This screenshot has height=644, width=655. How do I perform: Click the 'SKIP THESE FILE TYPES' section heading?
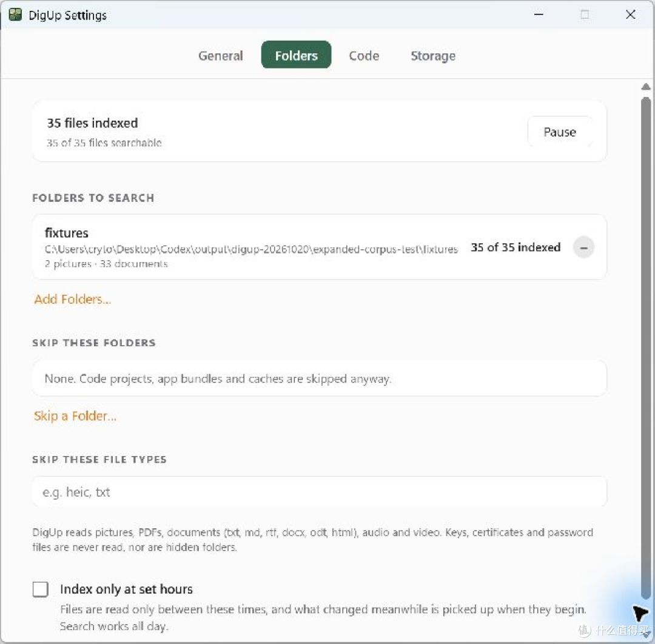[x=99, y=460]
